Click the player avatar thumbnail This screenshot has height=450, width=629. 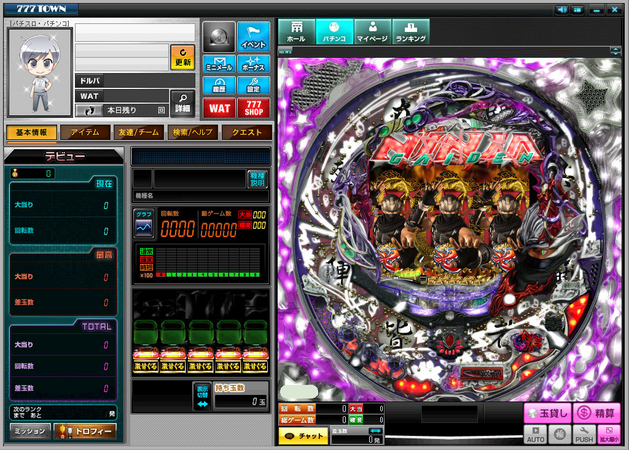coord(40,73)
